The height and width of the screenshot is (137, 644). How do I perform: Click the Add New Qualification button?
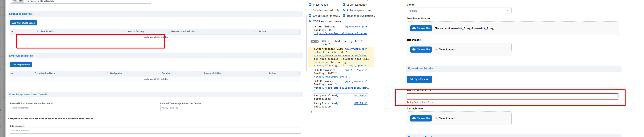click(24, 23)
